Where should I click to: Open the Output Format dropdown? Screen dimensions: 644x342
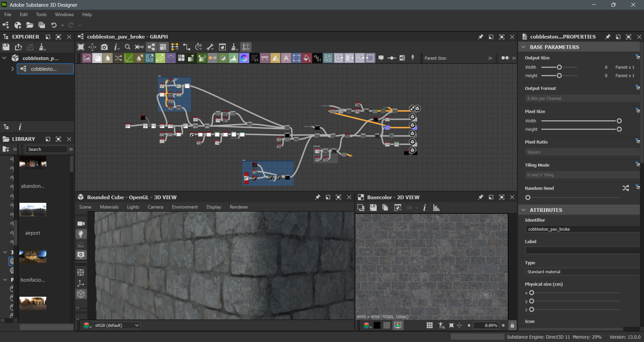(x=582, y=98)
